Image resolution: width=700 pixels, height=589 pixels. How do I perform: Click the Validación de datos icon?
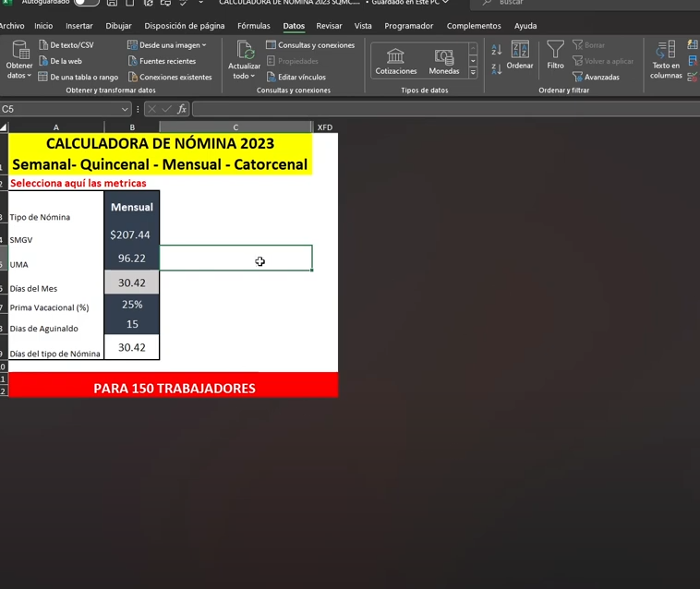click(693, 77)
